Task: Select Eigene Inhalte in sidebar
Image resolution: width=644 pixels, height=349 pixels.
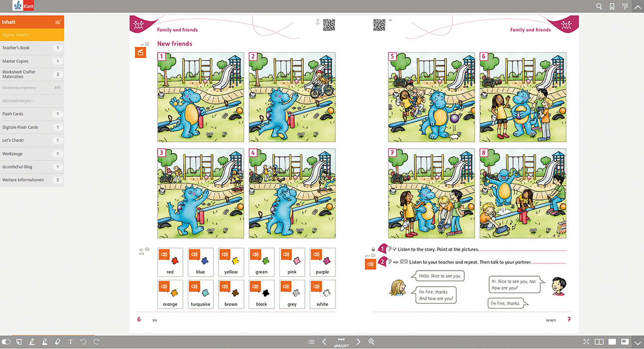Action: click(x=32, y=35)
